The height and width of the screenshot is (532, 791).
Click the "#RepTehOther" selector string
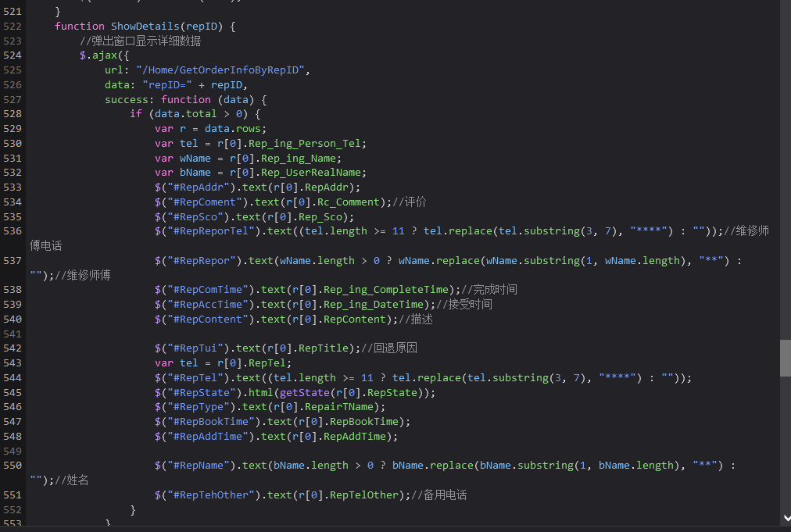211,495
